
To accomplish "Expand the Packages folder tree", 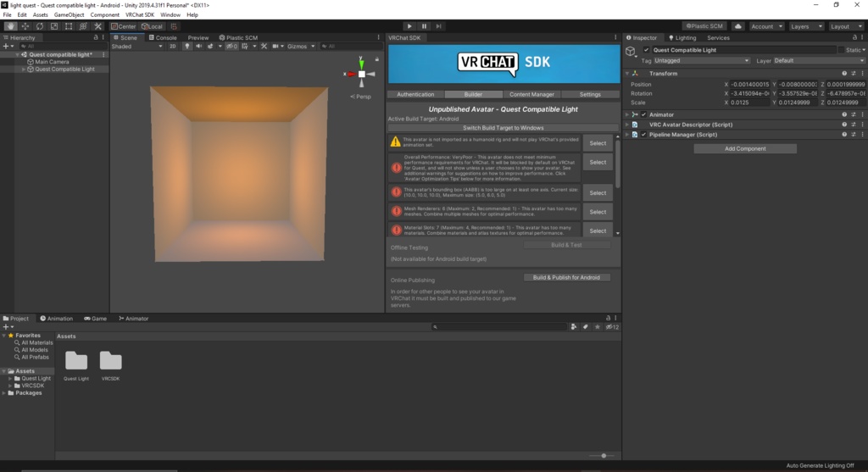I will click(4, 393).
